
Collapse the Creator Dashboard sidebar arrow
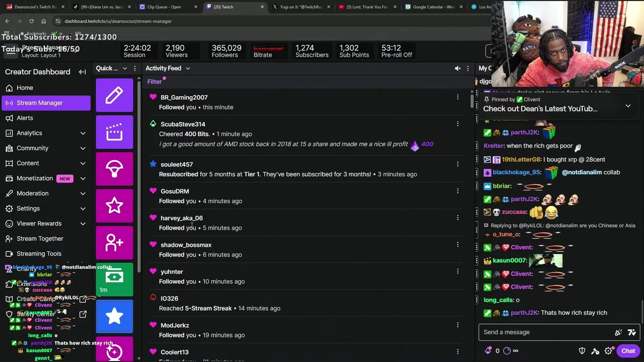pos(83,72)
